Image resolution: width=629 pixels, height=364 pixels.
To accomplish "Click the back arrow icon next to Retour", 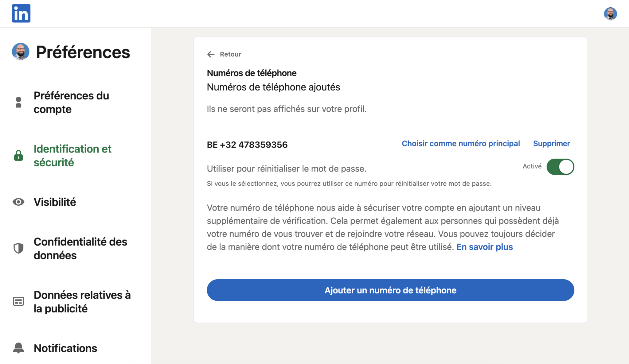I will [x=211, y=54].
